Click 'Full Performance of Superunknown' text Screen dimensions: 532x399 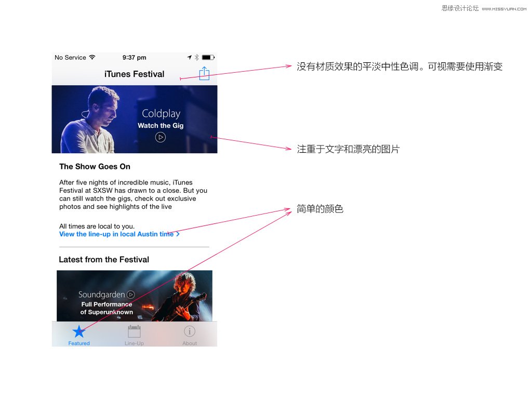tap(107, 308)
